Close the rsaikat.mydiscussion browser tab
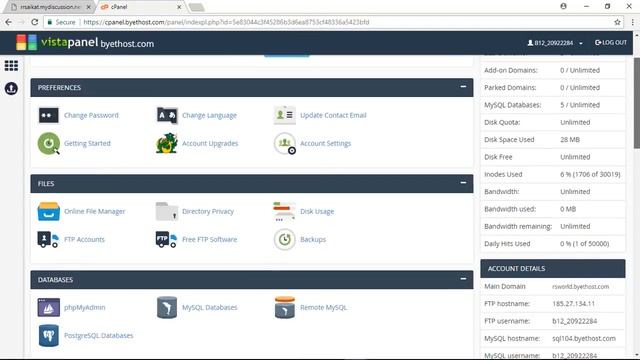 click(x=89, y=7)
